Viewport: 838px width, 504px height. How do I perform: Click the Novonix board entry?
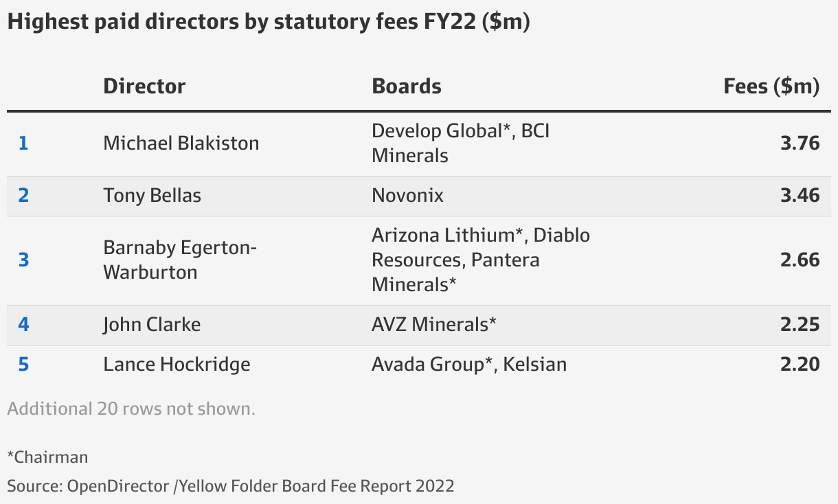pos(407,195)
